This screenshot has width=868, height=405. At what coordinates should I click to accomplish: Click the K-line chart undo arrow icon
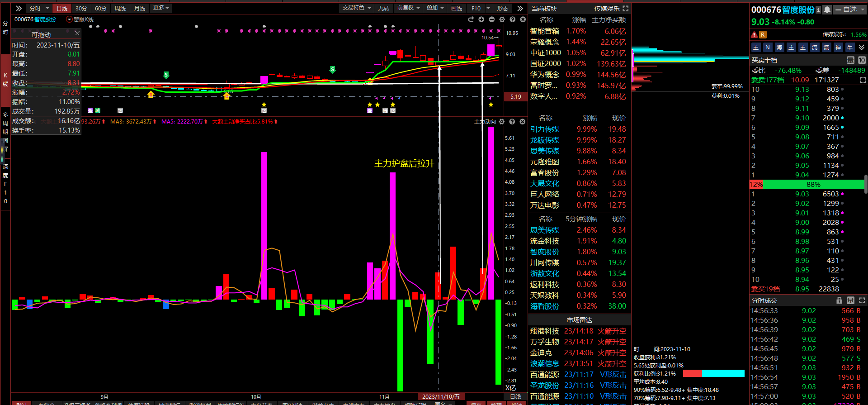coord(471,19)
